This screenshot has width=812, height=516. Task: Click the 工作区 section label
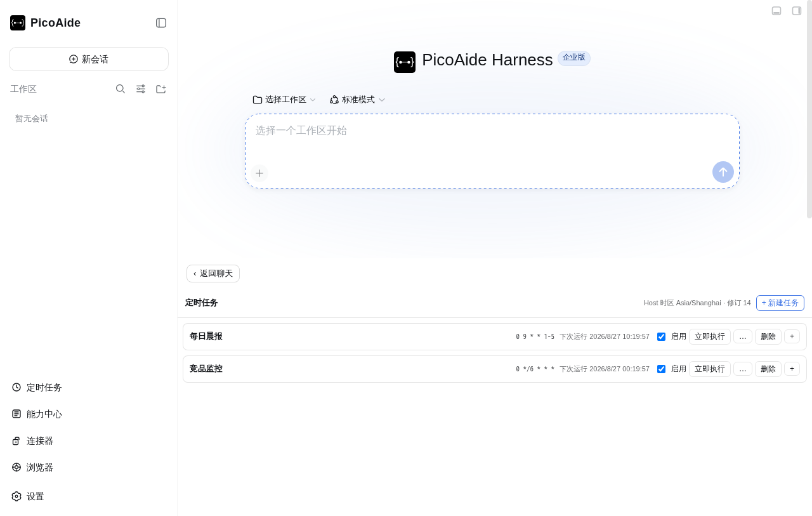pos(23,89)
